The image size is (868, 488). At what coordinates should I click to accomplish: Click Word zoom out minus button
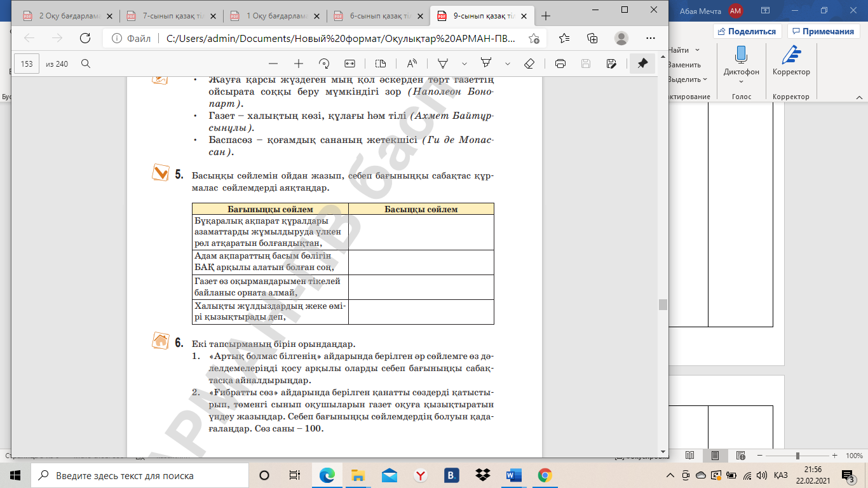[760, 456]
